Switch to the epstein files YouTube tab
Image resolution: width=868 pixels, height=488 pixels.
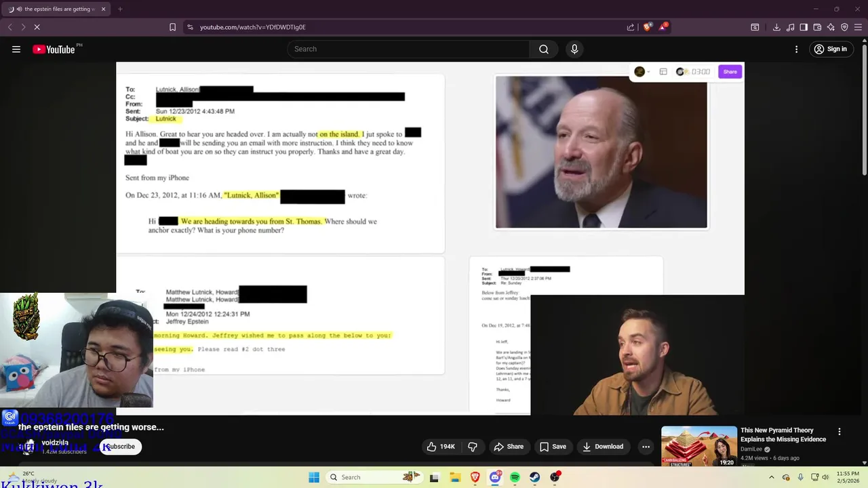(x=57, y=9)
